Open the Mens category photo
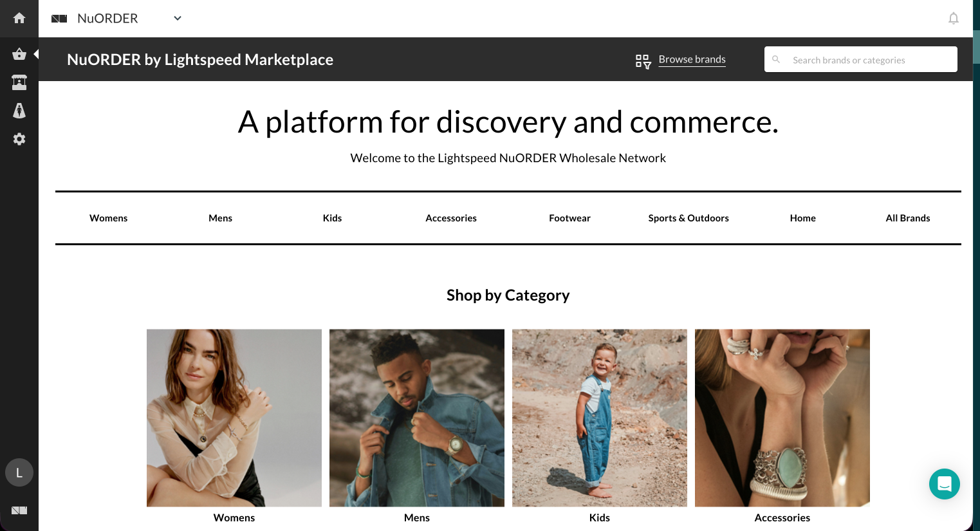980x531 pixels. 417,418
